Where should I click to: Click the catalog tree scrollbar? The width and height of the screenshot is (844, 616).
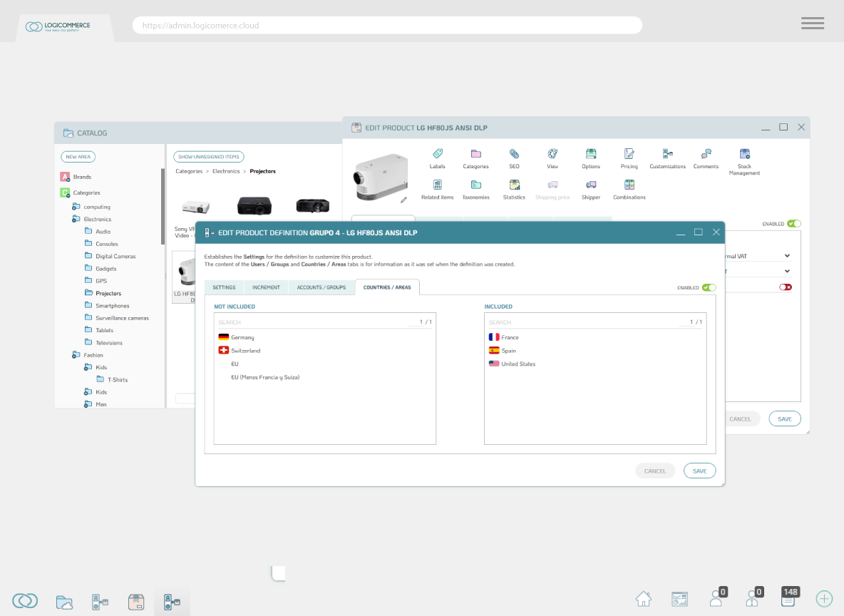point(163,206)
